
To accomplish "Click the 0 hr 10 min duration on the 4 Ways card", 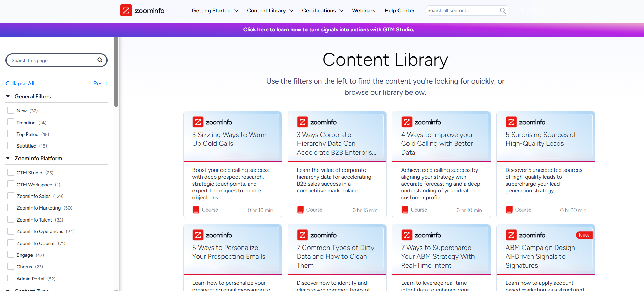I will tap(469, 210).
